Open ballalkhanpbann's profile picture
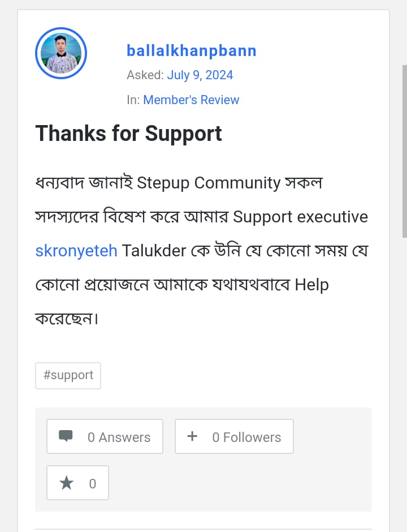Viewport: 407px width, 532px height. coord(61,53)
